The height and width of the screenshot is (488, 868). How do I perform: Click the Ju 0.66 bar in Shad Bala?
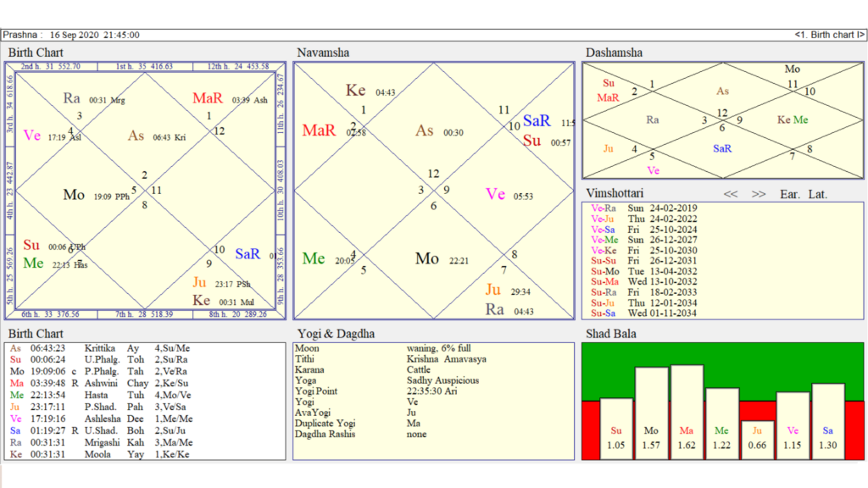(x=757, y=440)
